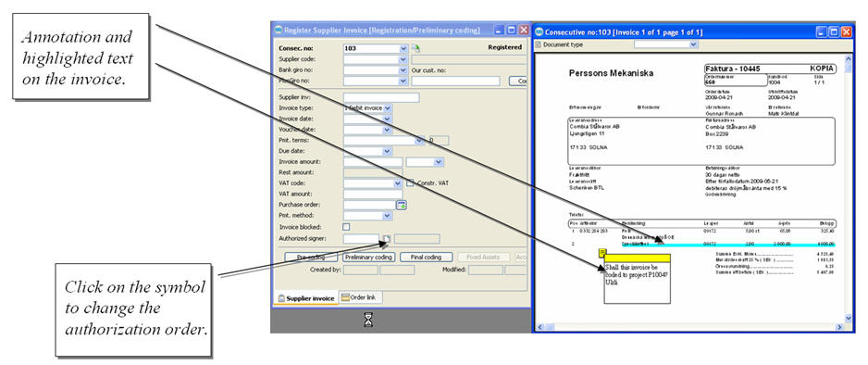Click the Pre-coding button
868x365 pixels.
click(x=311, y=257)
